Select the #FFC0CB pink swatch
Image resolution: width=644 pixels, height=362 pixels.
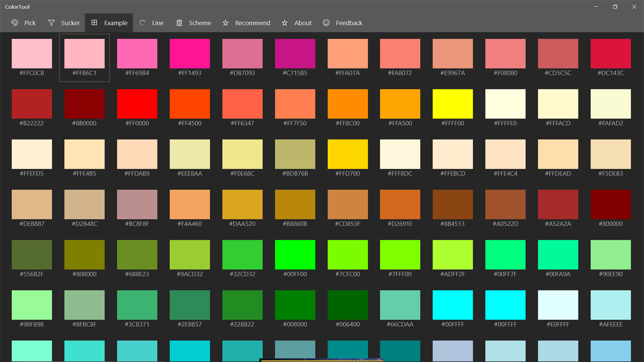pyautogui.click(x=32, y=54)
